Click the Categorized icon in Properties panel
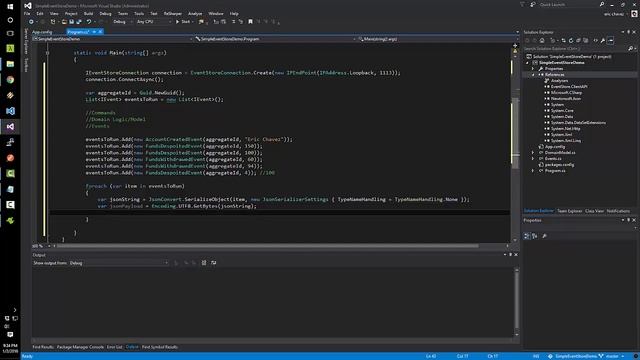 (x=527, y=236)
